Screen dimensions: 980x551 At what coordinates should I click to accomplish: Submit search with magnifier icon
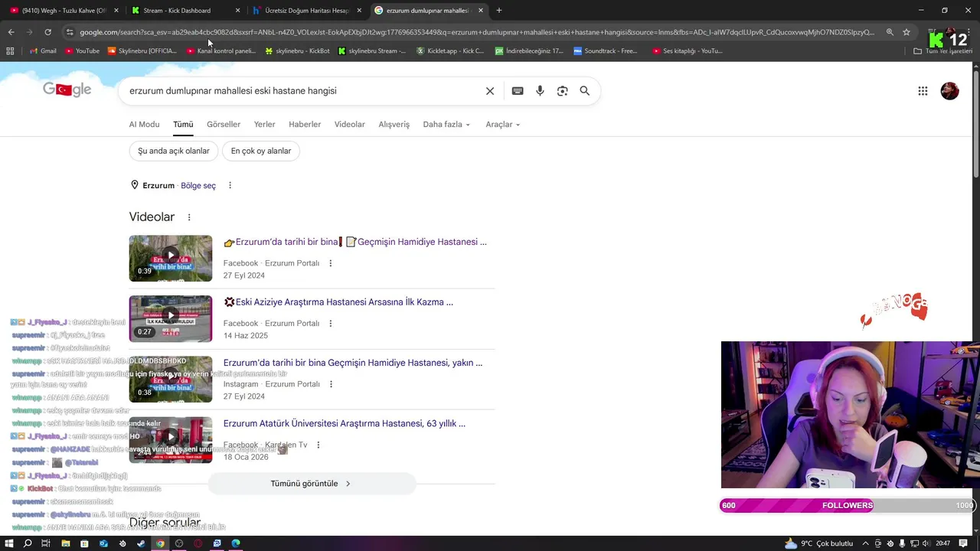click(x=585, y=91)
